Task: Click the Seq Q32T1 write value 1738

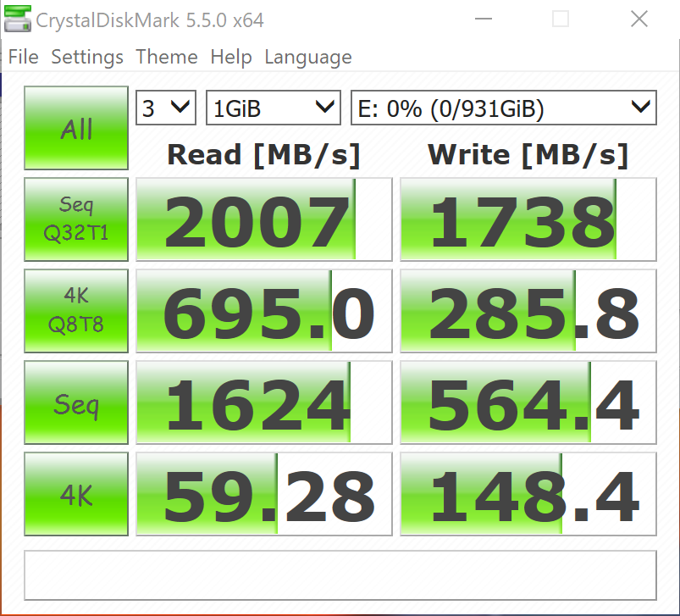Action: tap(528, 219)
